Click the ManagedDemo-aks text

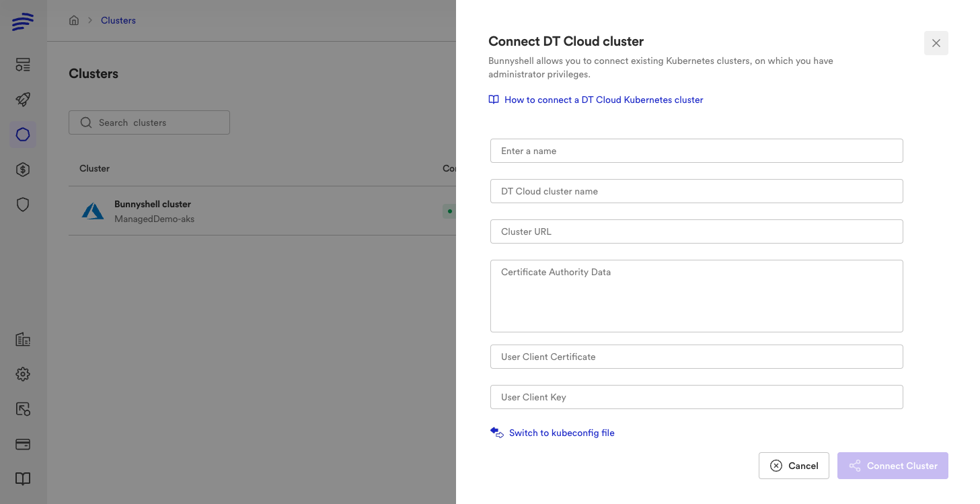coord(154,219)
